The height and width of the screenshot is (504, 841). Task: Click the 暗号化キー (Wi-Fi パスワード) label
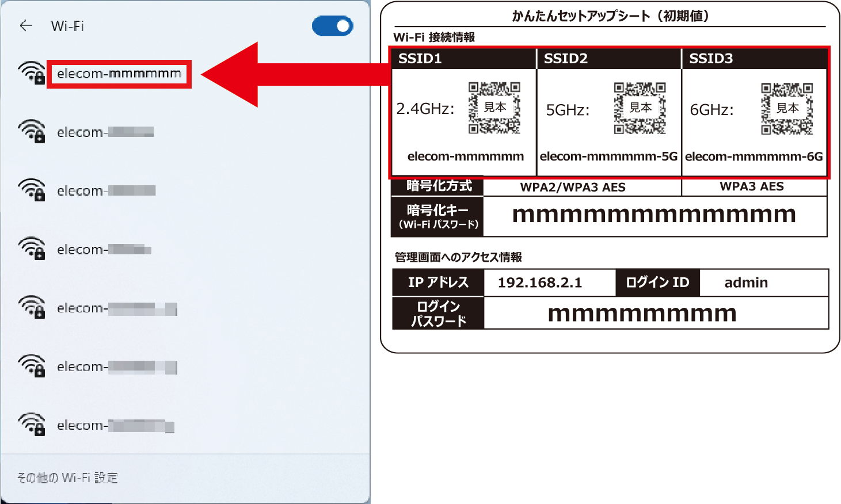[437, 217]
